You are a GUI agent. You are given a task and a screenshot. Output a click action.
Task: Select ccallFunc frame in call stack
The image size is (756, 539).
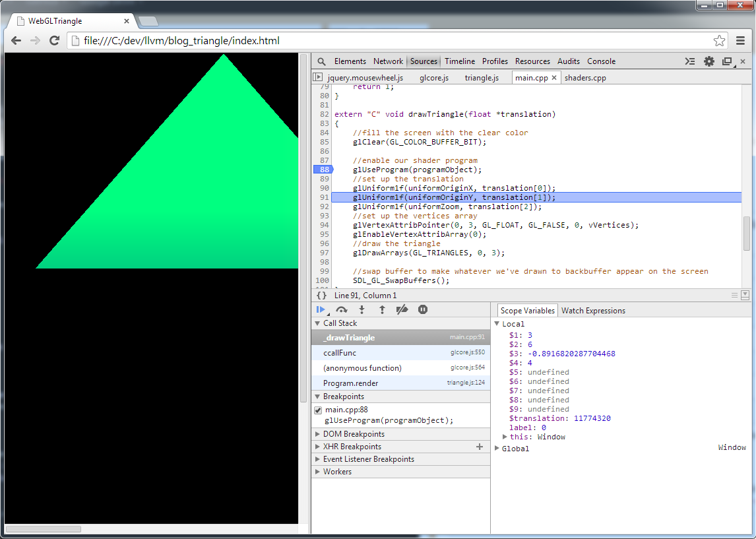point(340,353)
